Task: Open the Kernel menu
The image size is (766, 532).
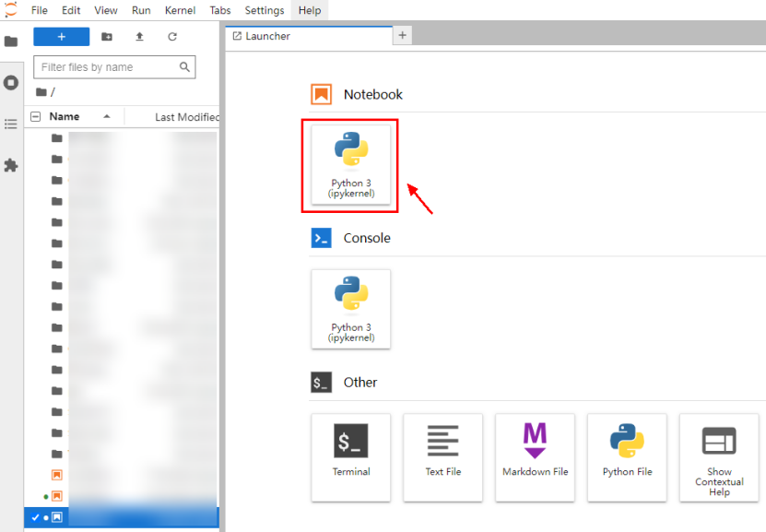Action: (x=180, y=10)
